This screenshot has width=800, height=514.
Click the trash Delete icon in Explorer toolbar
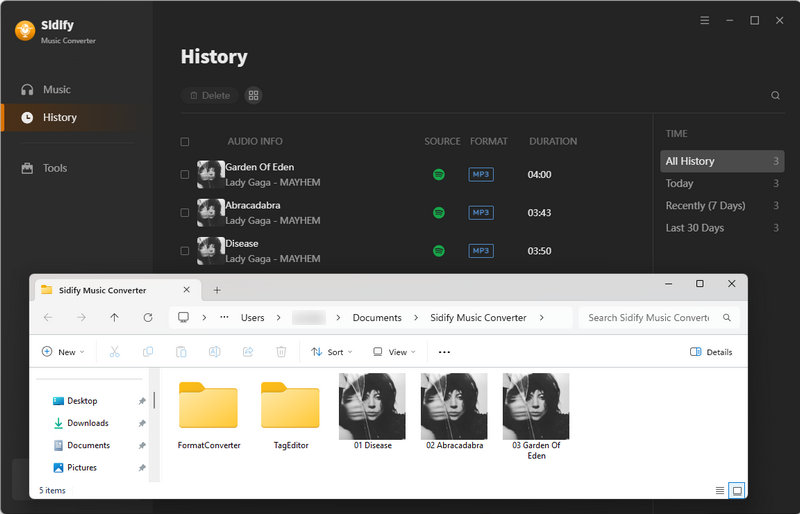[281, 352]
